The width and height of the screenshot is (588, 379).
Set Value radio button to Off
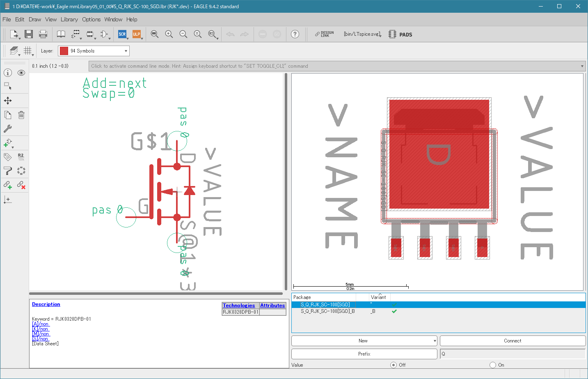pyautogui.click(x=394, y=365)
